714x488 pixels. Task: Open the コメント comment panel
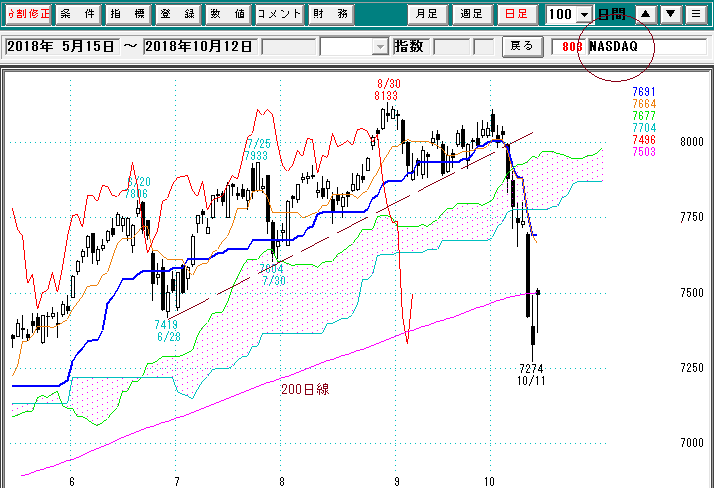[x=277, y=14]
